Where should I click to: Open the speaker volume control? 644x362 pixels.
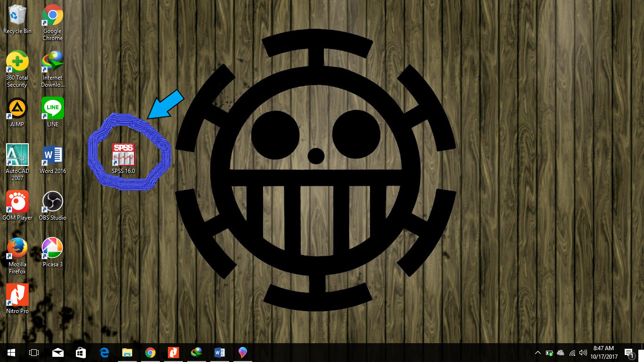583,353
